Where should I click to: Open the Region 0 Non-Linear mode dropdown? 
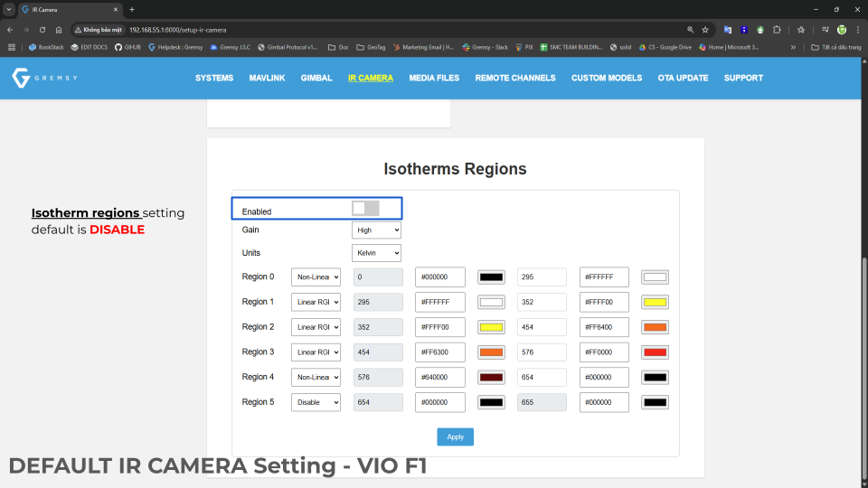click(x=316, y=277)
